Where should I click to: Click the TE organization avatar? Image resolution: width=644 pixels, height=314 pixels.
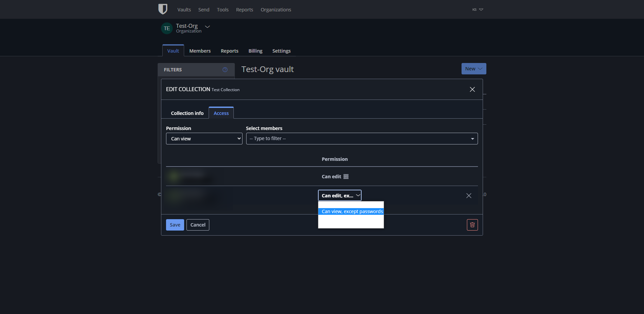(x=167, y=28)
